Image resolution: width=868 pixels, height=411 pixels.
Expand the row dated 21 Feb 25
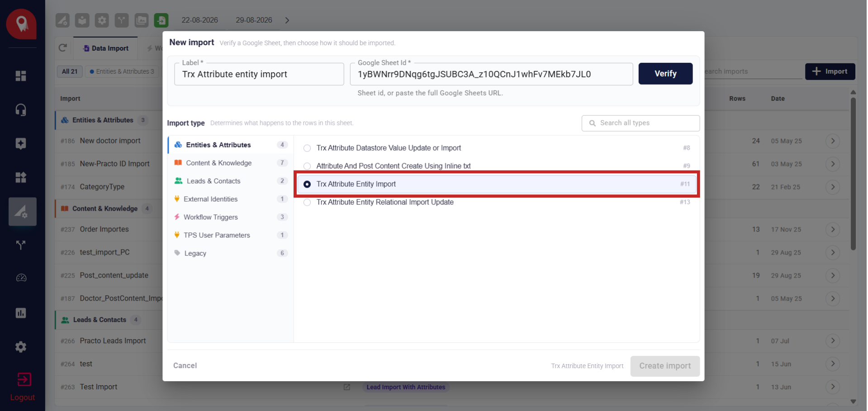tap(833, 187)
